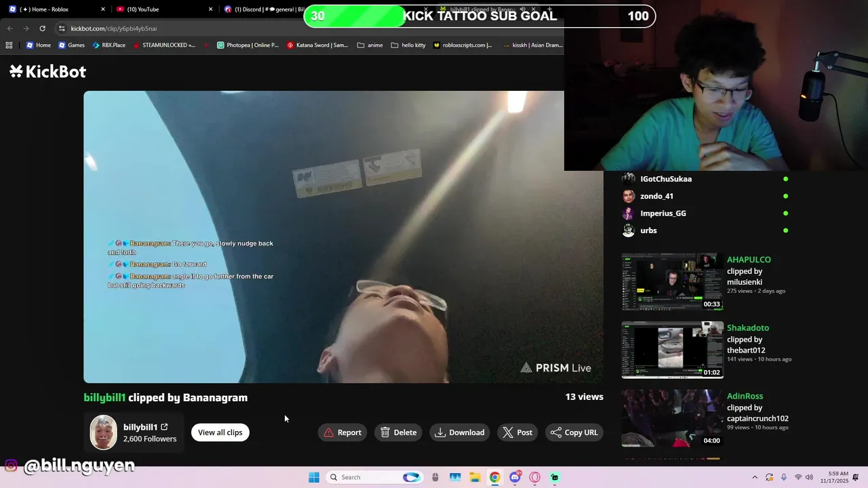868x488 pixels.
Task: Open the volume speaker tray icon
Action: (810, 477)
